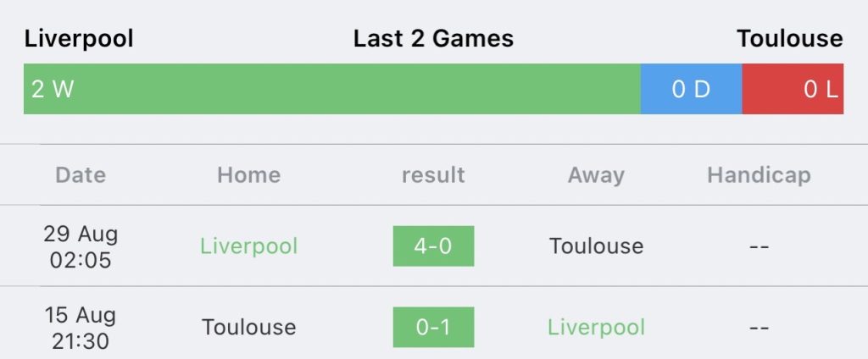Select the Handicap column header

click(759, 176)
